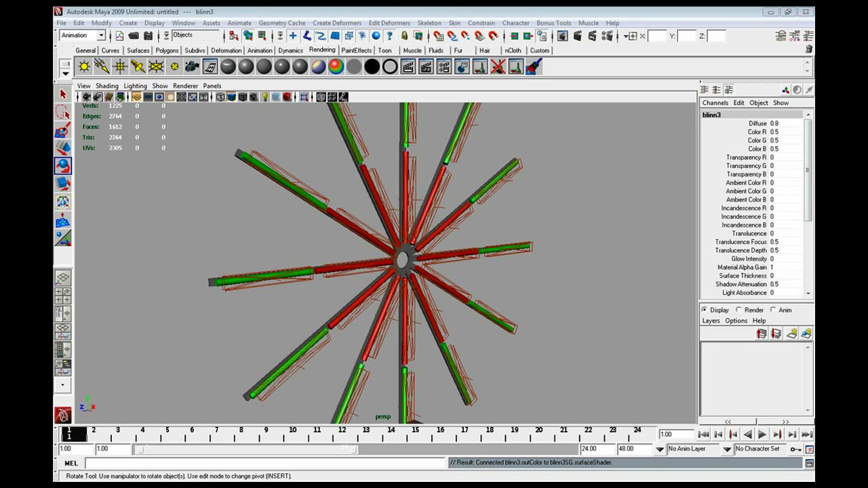Assign the ramp shader rainbow sphere
This screenshot has height=488, width=868.
(x=336, y=66)
